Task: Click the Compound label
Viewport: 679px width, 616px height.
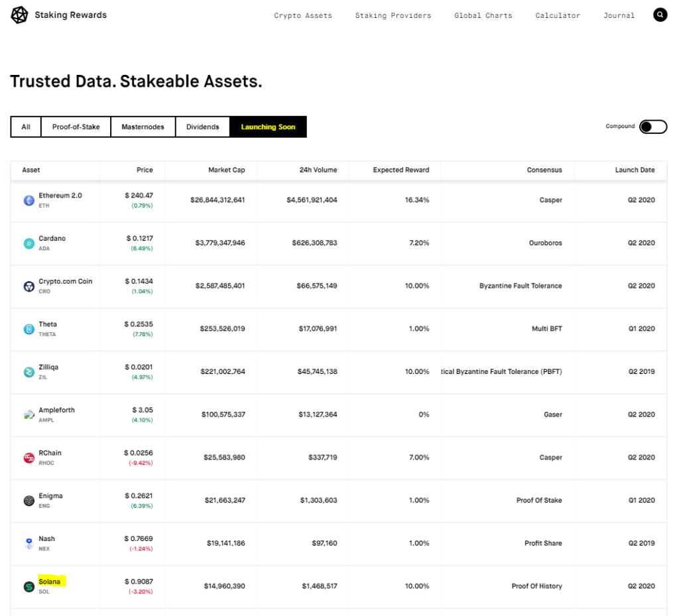Action: pos(620,127)
